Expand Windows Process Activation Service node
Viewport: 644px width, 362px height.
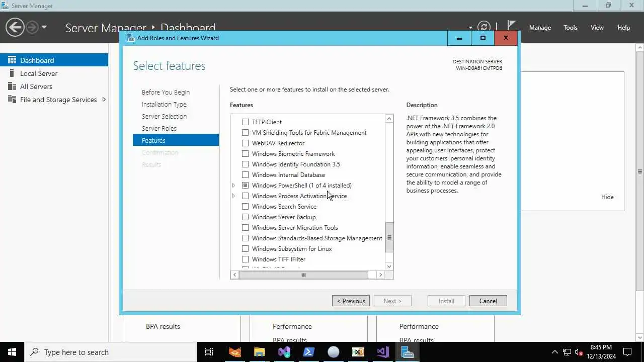click(234, 196)
